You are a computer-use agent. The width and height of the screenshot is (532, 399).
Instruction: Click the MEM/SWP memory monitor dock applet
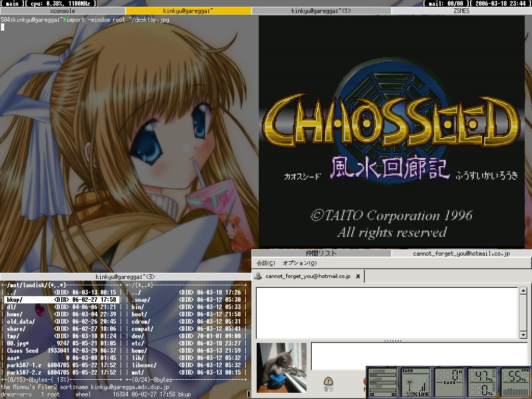(482, 382)
